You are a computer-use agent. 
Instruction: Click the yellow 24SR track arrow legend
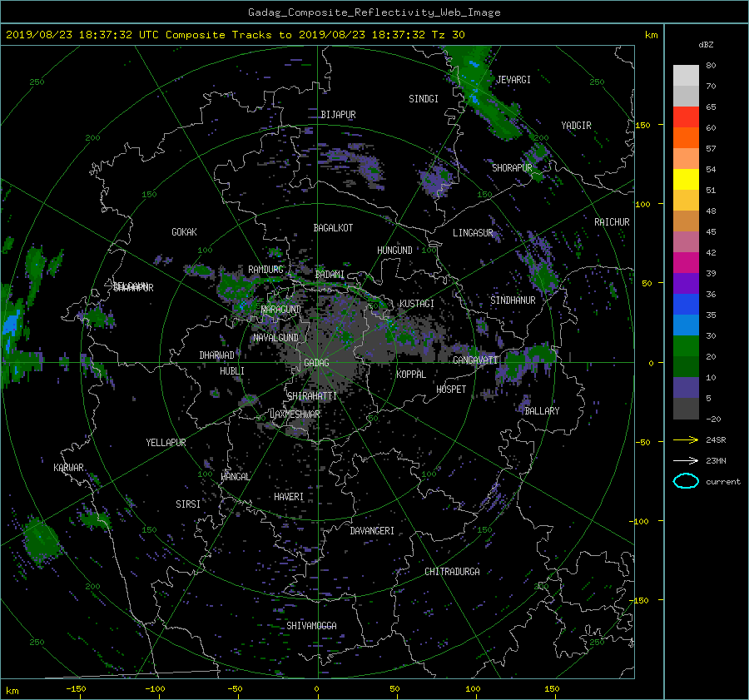click(x=686, y=440)
